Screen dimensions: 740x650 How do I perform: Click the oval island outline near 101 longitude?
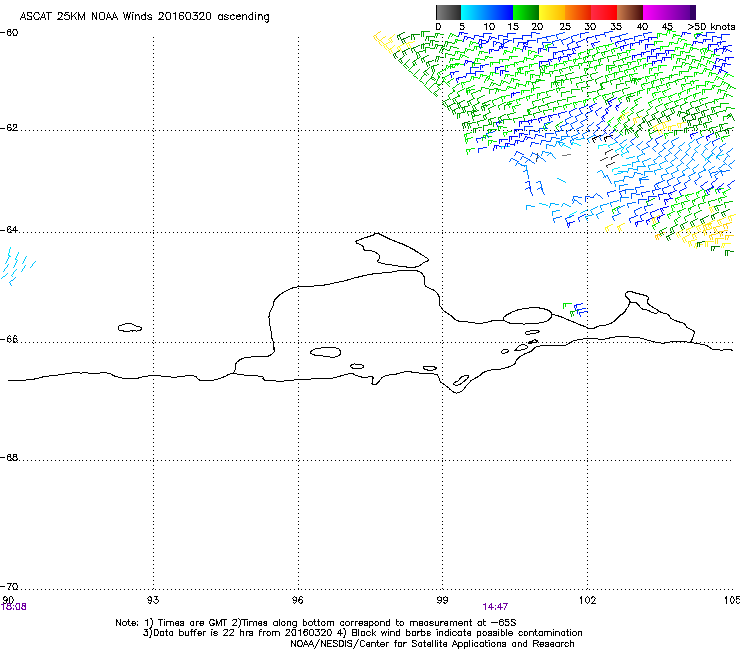[527, 315]
